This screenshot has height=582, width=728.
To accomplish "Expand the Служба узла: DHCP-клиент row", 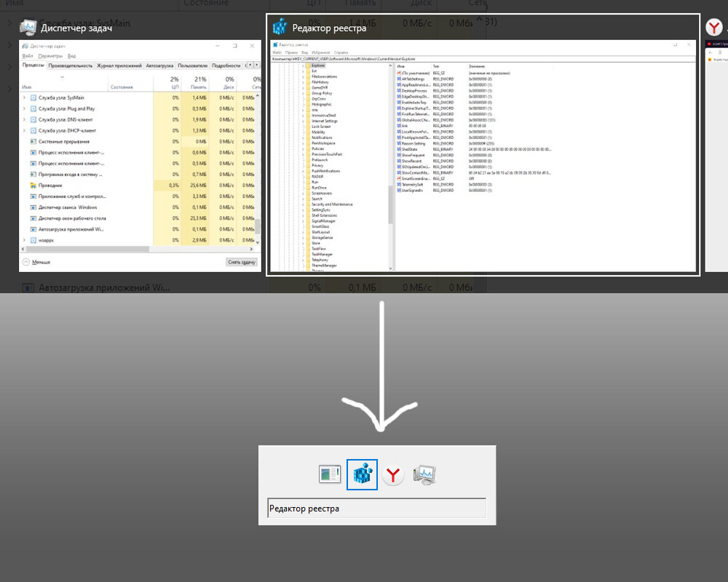I will pos(24,130).
